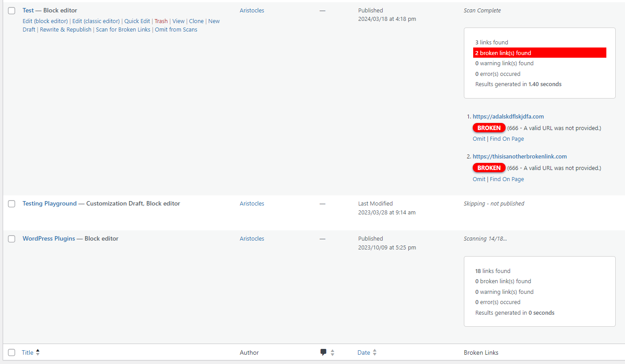
Task: Sort posts by the Date column
Action: pyautogui.click(x=364, y=352)
